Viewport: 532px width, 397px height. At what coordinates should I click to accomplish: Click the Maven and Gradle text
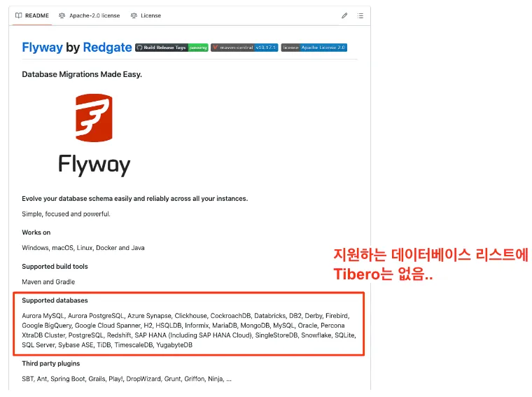tap(48, 281)
